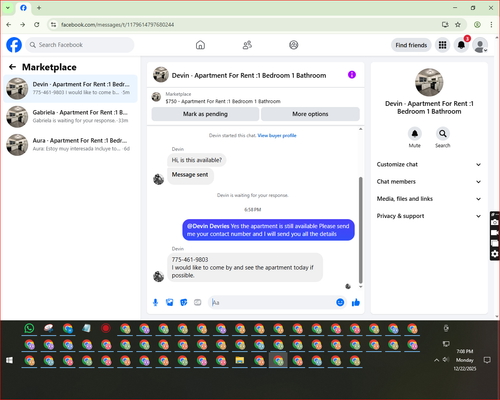Mute this conversation with bell icon
Image resolution: width=500 pixels, height=400 pixels.
tap(415, 134)
